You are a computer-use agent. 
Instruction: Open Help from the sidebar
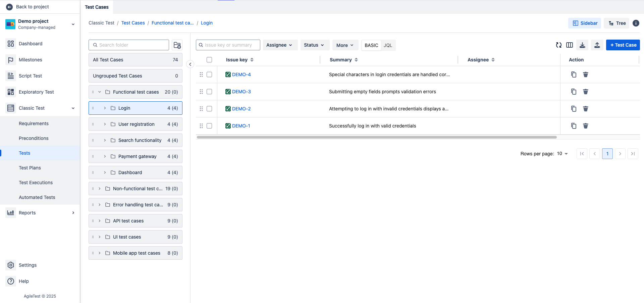[23, 281]
